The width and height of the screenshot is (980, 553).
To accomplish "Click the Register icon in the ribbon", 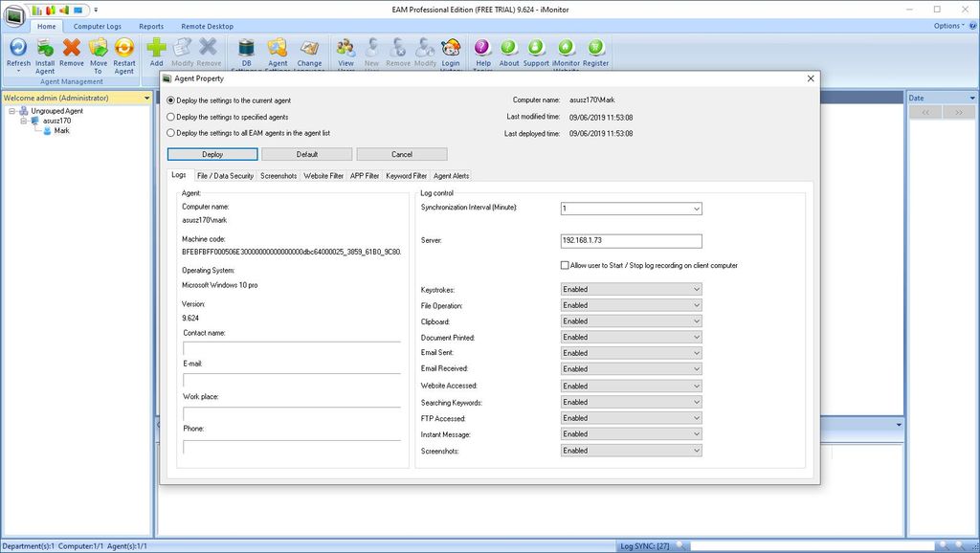I will tap(595, 48).
